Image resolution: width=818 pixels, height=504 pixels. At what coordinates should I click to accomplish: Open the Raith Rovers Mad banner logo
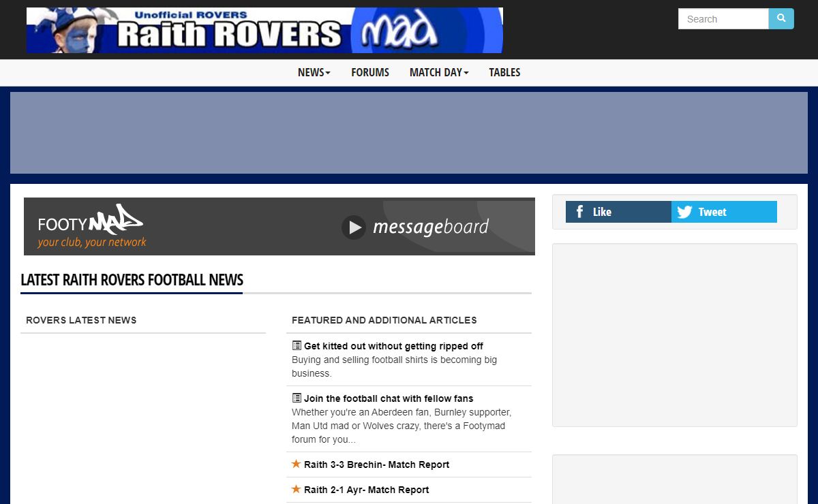tap(264, 30)
